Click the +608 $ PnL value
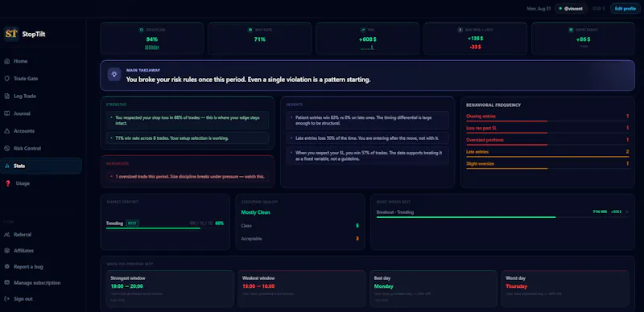The image size is (644, 312). [367, 39]
